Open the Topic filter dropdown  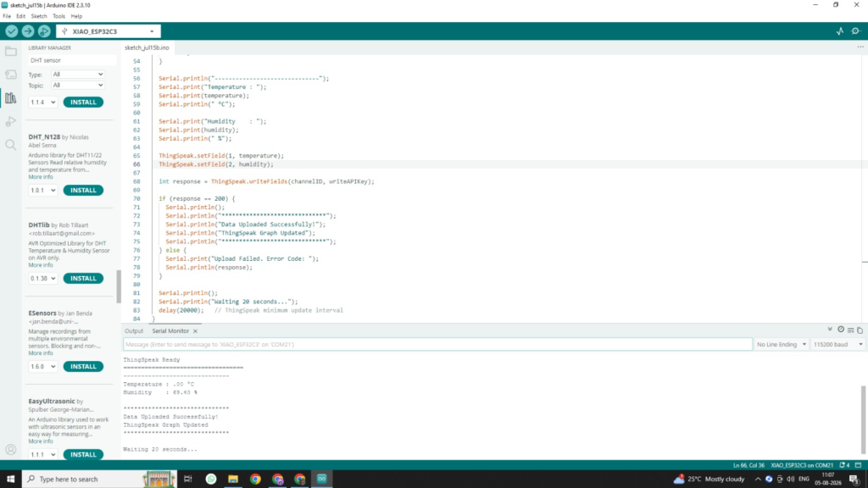click(77, 86)
